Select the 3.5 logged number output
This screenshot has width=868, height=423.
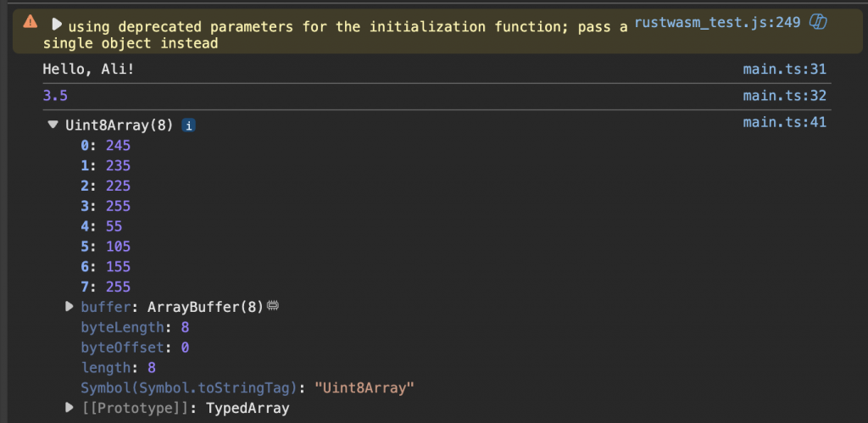55,96
